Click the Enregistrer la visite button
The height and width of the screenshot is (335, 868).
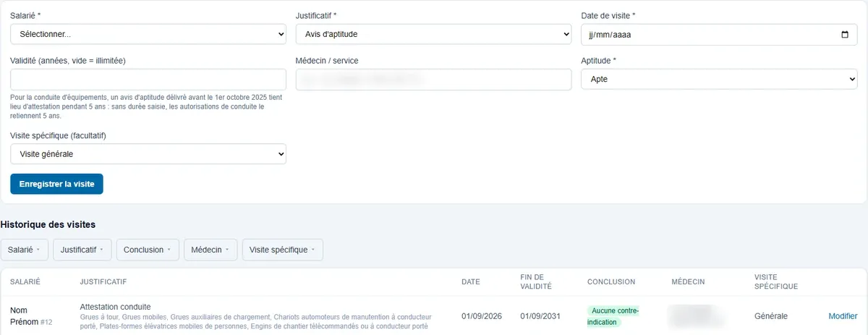click(x=57, y=184)
